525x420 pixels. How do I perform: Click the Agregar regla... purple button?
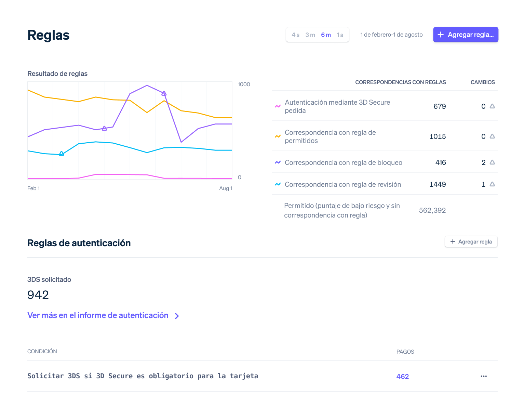click(466, 35)
